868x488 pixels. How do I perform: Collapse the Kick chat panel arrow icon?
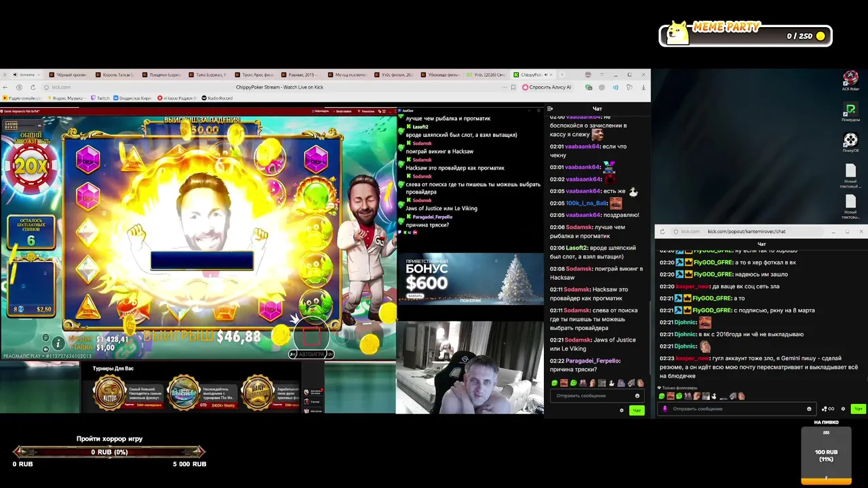[550, 108]
